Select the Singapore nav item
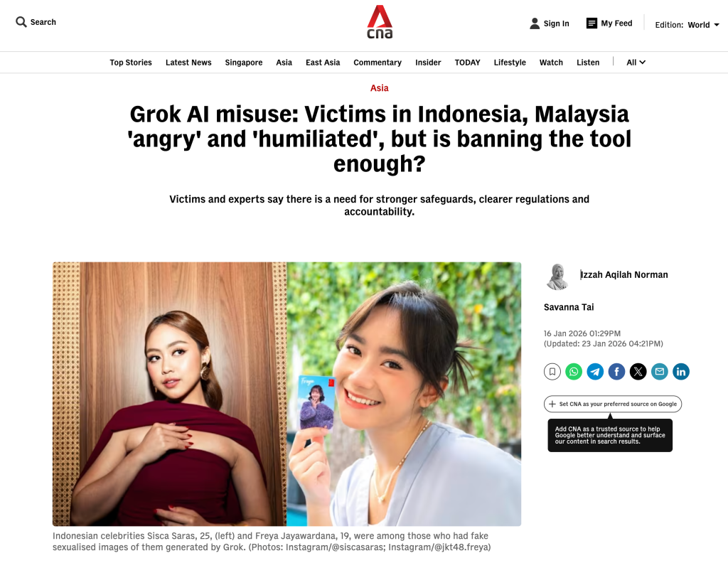The image size is (728, 563). 244,62
